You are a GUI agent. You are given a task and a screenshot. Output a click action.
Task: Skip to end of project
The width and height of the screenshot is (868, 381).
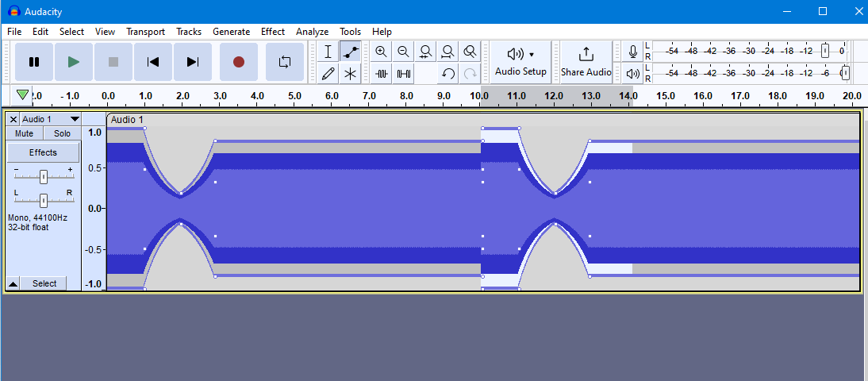(x=193, y=62)
